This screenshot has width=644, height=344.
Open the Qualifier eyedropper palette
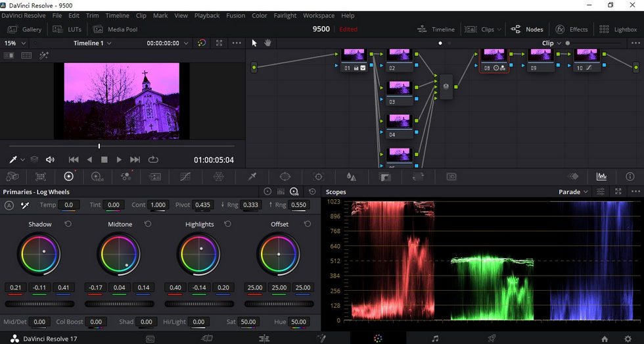pos(252,177)
